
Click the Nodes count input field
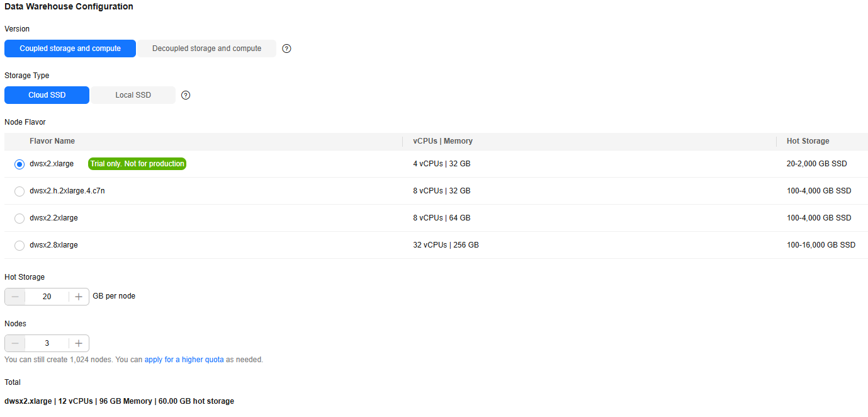click(x=47, y=343)
